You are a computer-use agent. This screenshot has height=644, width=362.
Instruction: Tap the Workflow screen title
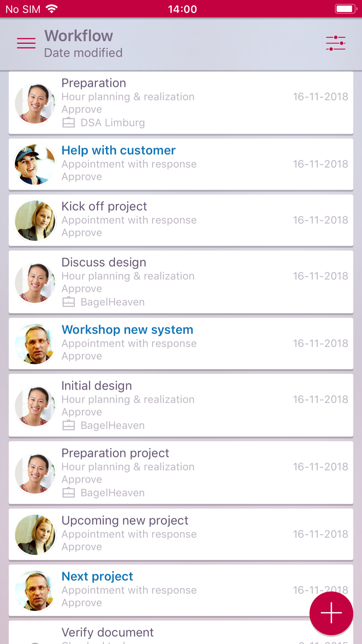79,36
